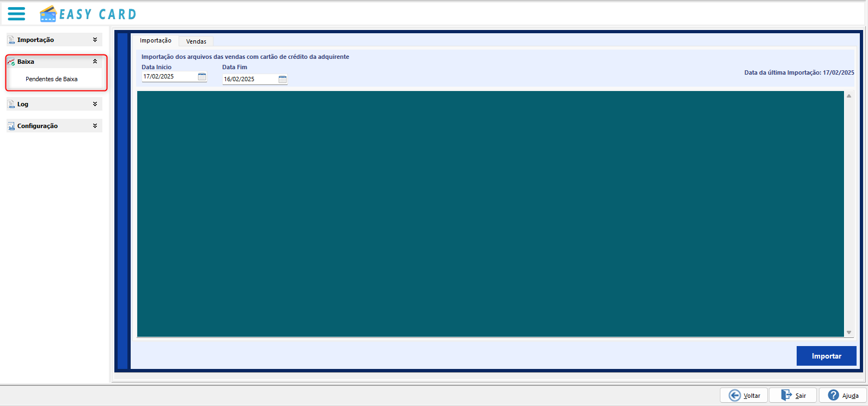The height and width of the screenshot is (406, 868).
Task: Click the Log sidebar heading label
Action: (23, 104)
